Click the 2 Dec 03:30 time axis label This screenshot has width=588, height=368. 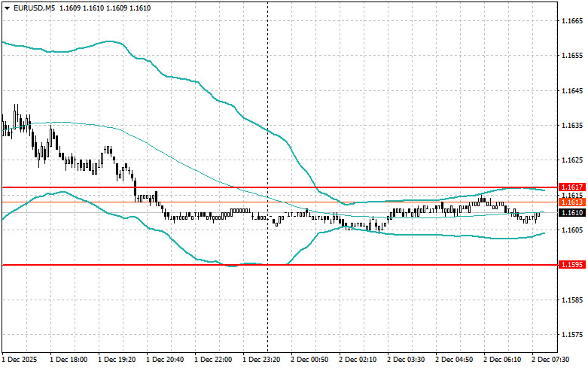click(x=406, y=360)
